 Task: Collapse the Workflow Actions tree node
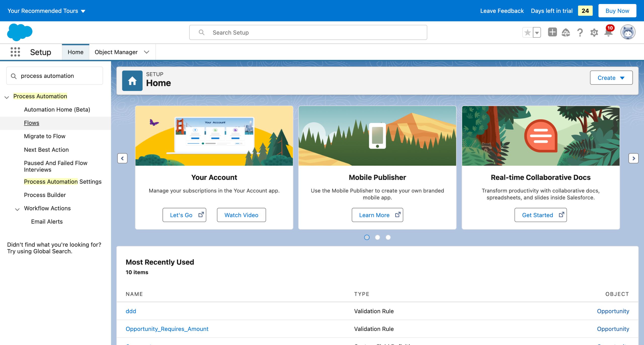tap(17, 209)
